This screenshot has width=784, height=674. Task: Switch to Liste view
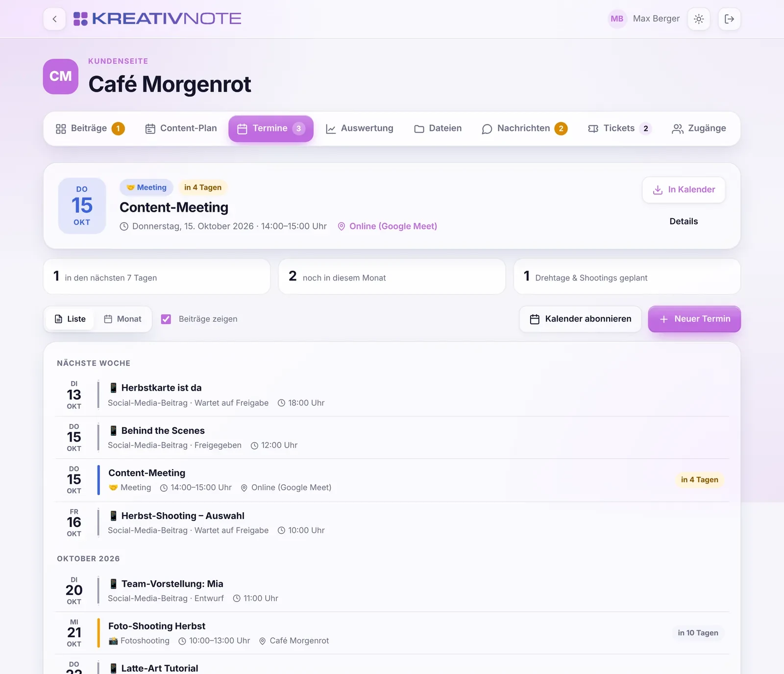[70, 319]
